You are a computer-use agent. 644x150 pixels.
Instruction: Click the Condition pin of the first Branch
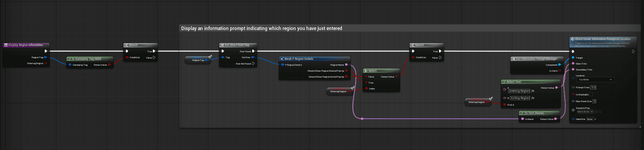click(127, 57)
